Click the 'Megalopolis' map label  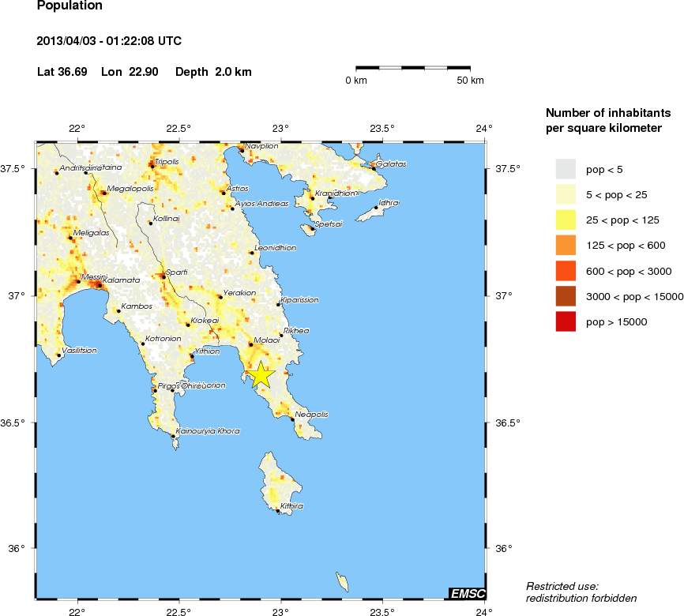coord(130,189)
